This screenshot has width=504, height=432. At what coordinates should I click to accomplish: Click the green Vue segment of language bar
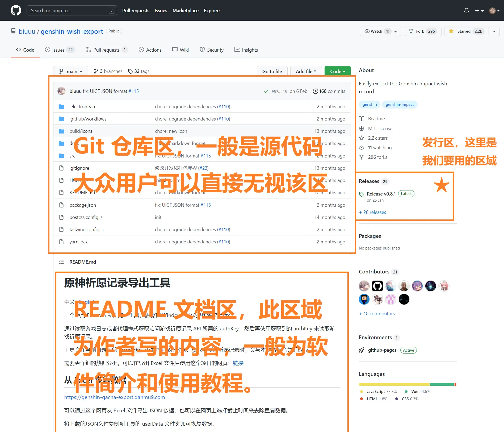442,384
